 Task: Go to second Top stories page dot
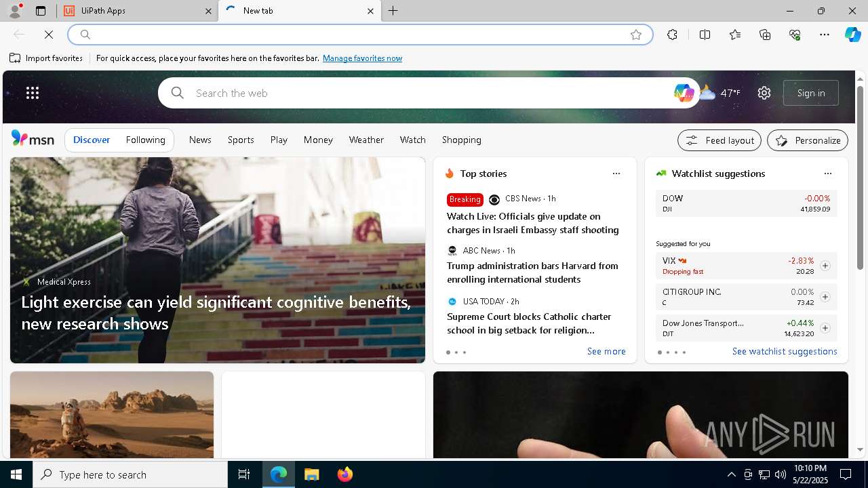click(x=456, y=352)
